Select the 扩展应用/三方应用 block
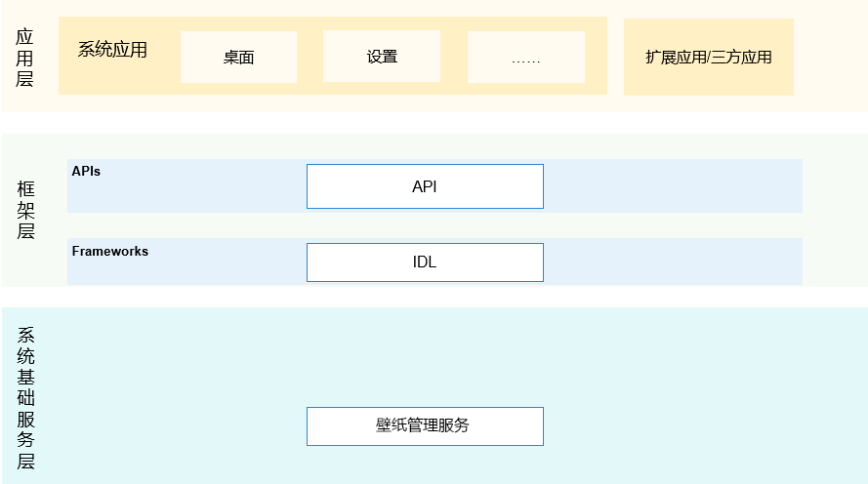 click(x=709, y=57)
